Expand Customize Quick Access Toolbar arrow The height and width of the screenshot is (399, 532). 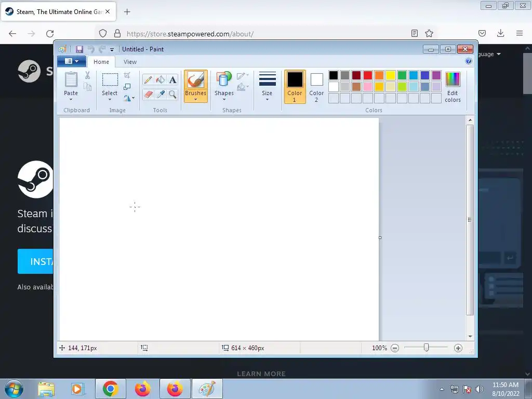pyautogui.click(x=112, y=49)
